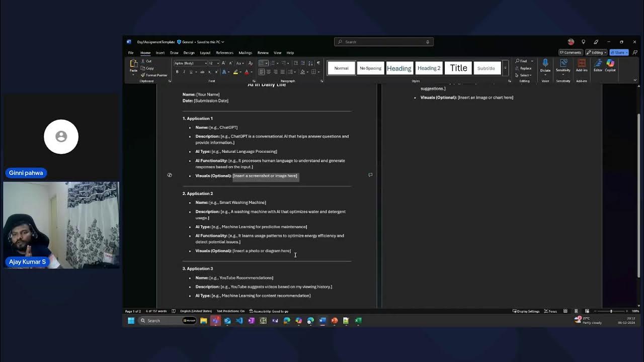
Task: Click the Comments button
Action: coord(571,52)
